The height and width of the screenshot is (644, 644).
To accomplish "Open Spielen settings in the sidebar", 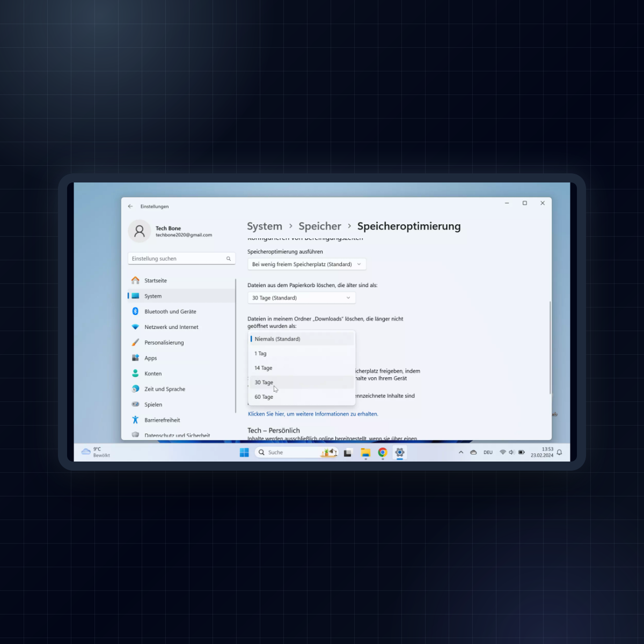I will click(181, 404).
